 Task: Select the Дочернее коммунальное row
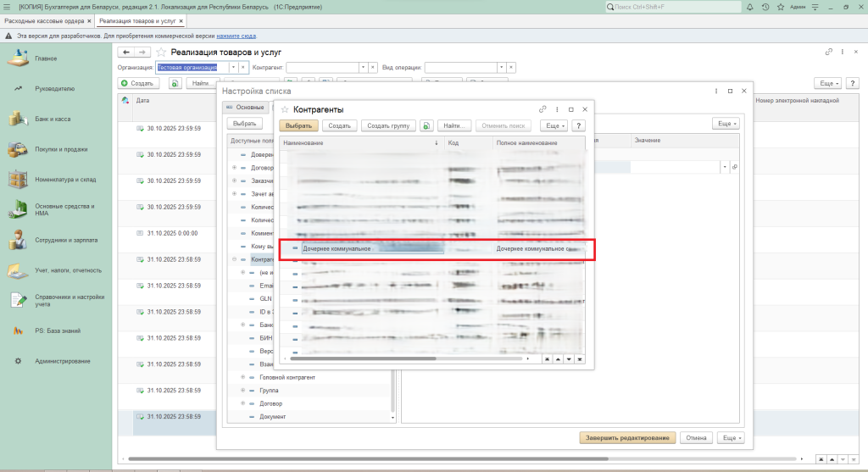click(373, 249)
